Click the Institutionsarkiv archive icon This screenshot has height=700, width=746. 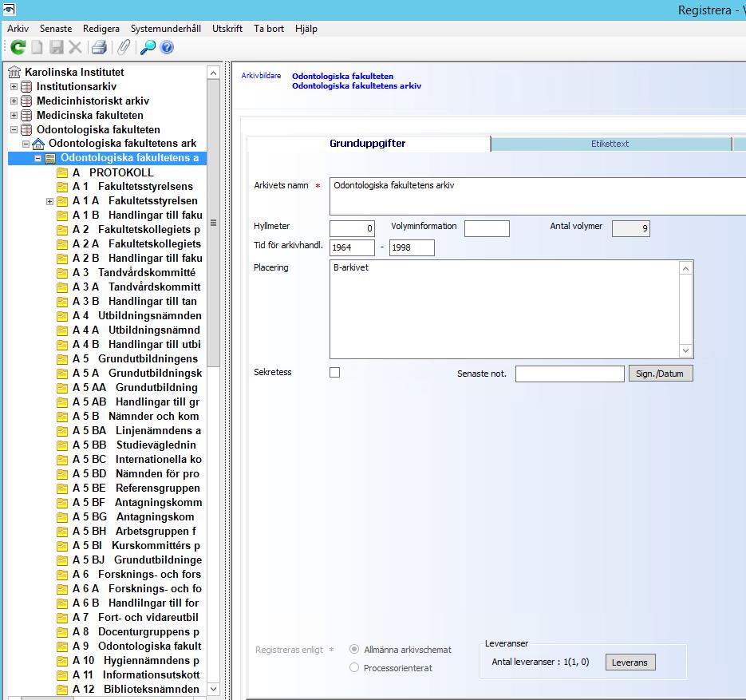26,87
